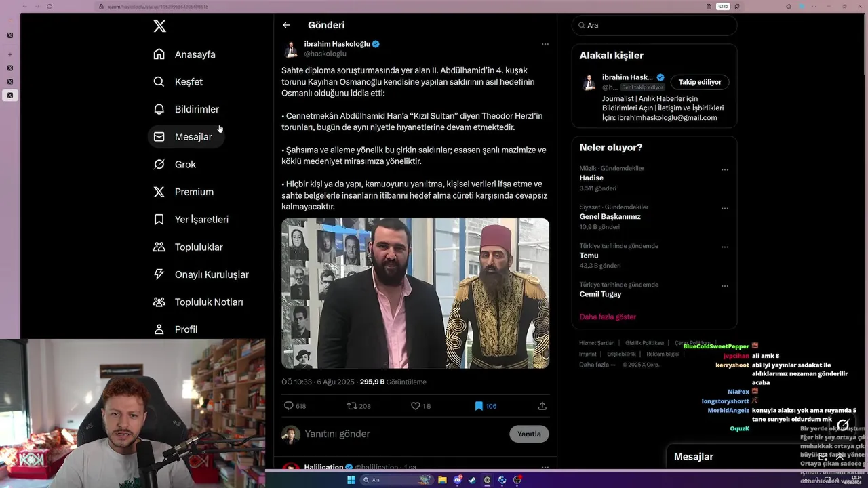
Task: Open Bildirimler notifications
Action: pos(186,109)
